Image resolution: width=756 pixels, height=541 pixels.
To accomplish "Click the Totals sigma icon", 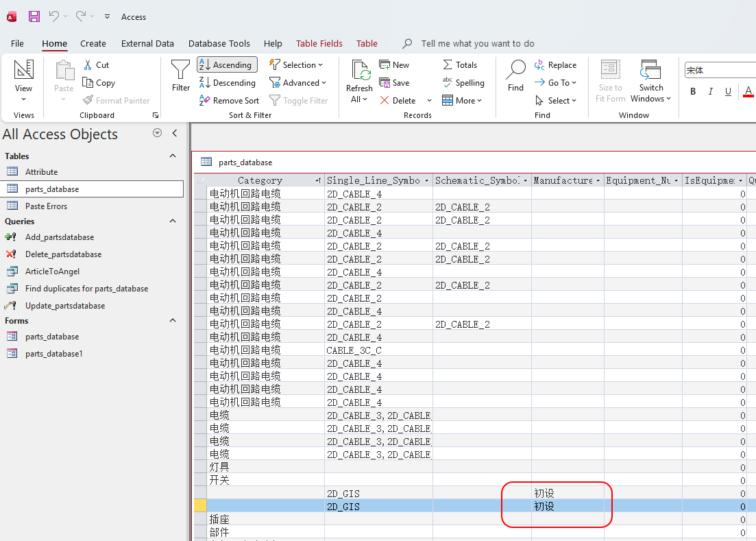I will [x=448, y=65].
